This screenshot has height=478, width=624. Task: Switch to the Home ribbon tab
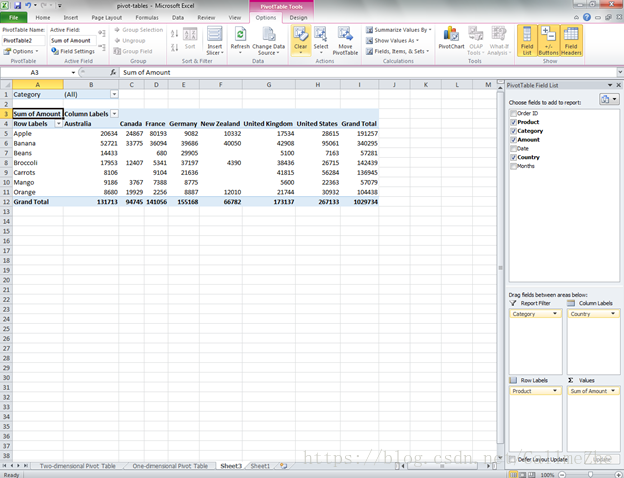point(43,18)
